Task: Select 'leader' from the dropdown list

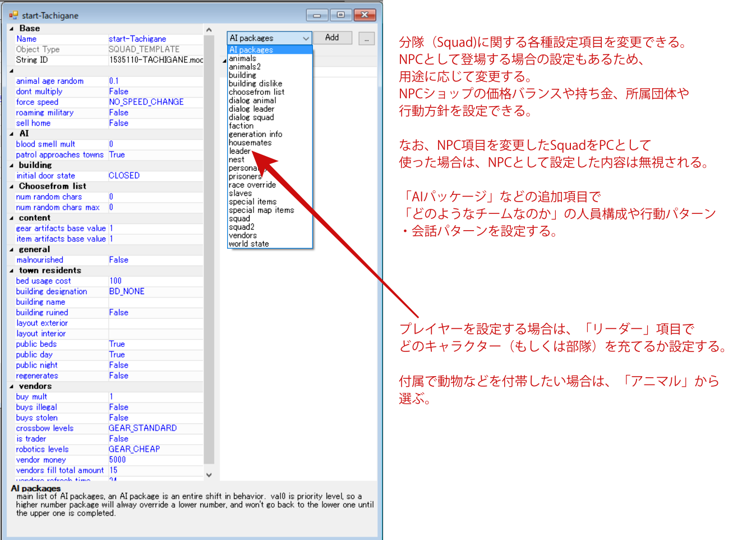Action: (x=239, y=151)
